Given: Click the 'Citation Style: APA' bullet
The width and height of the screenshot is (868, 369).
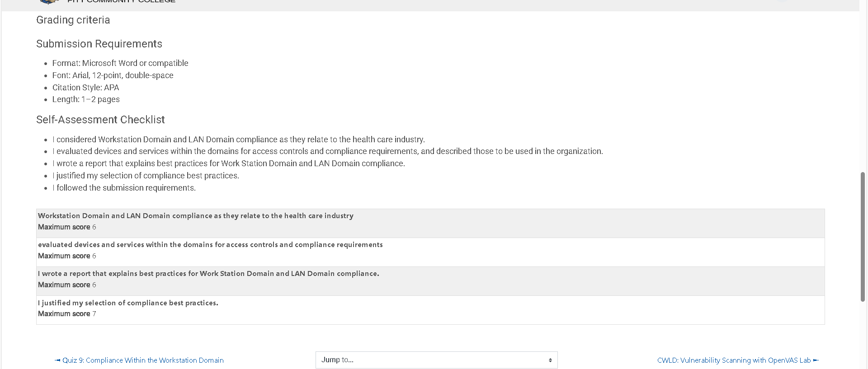Looking at the screenshot, I should click(x=85, y=88).
